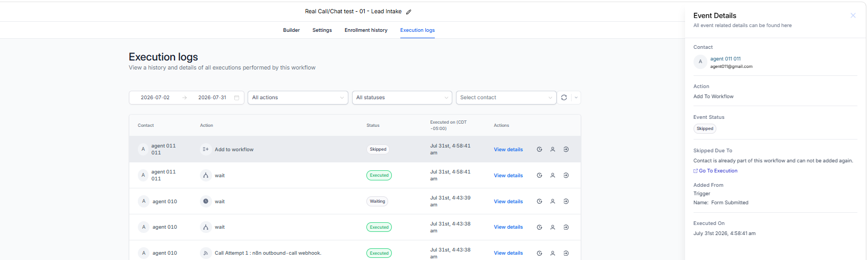Image resolution: width=868 pixels, height=260 pixels.
Task: View details of agent 011 Executed wait event
Action: [508, 176]
